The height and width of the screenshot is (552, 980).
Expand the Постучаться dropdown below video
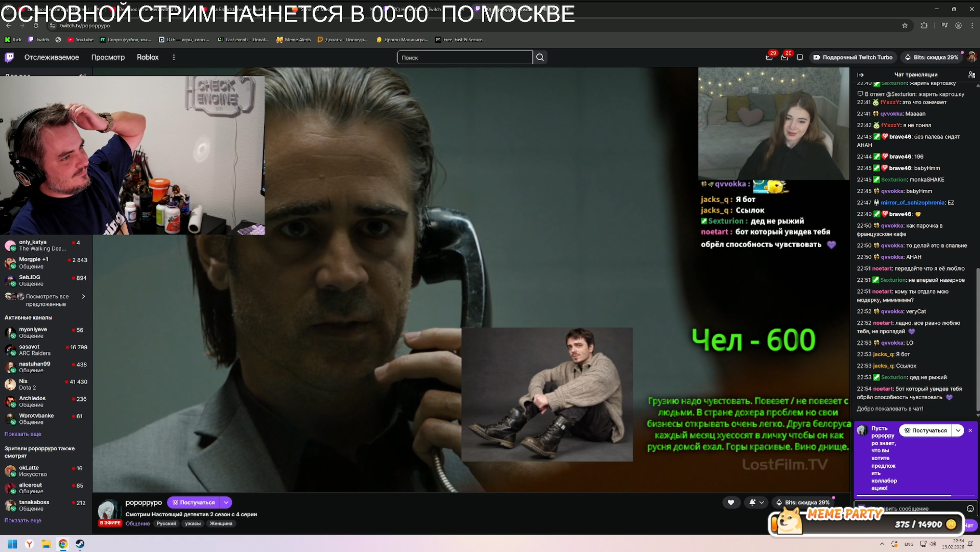click(x=226, y=502)
